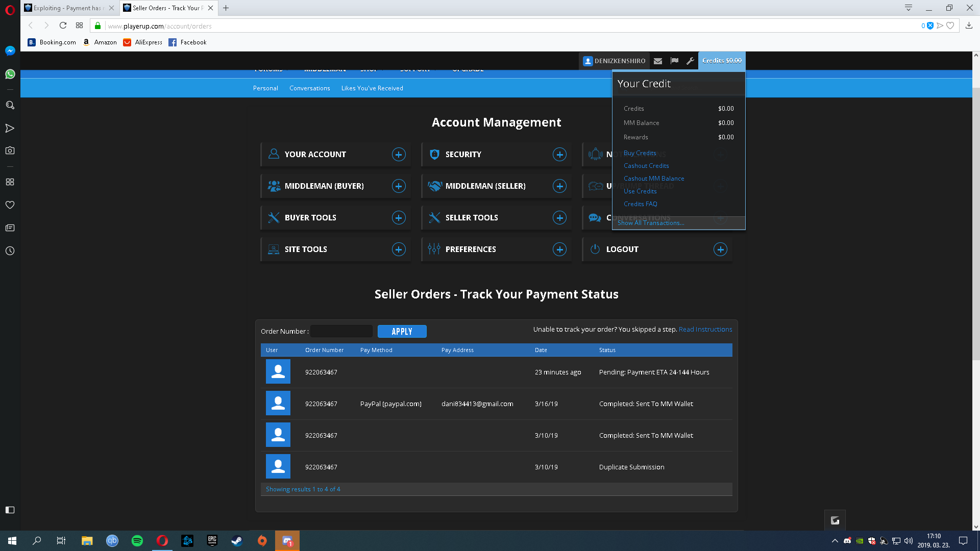Open the Read Instructions link
Viewport: 980px width, 551px height.
[x=705, y=330]
